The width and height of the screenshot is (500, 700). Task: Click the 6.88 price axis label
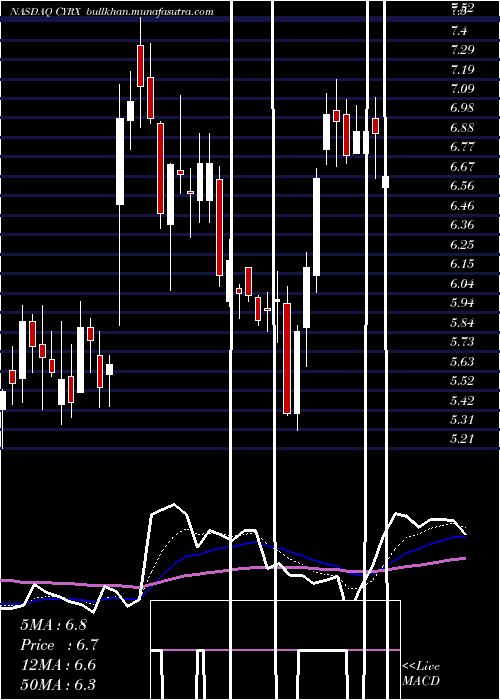coord(462,128)
